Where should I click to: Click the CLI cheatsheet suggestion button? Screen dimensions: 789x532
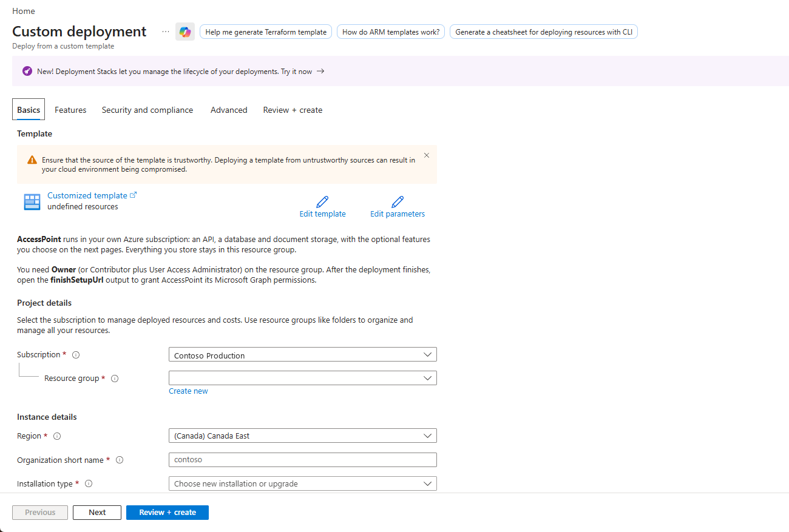(x=544, y=32)
